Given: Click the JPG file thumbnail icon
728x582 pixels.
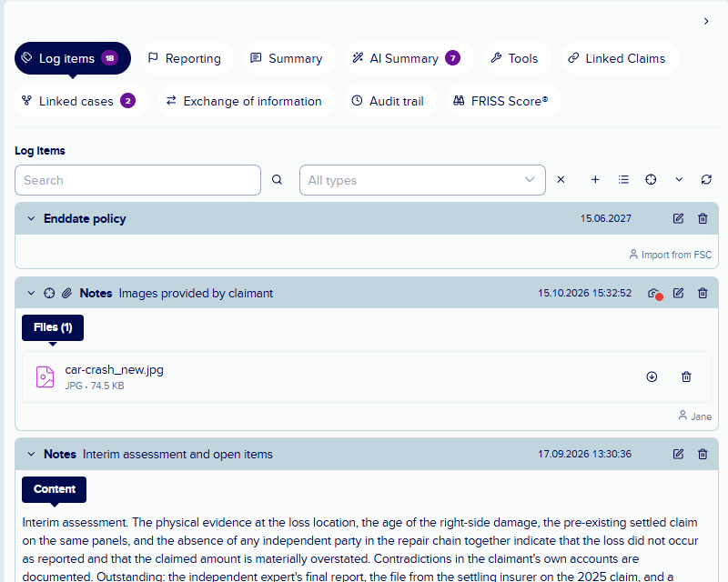Looking at the screenshot, I should [x=45, y=376].
